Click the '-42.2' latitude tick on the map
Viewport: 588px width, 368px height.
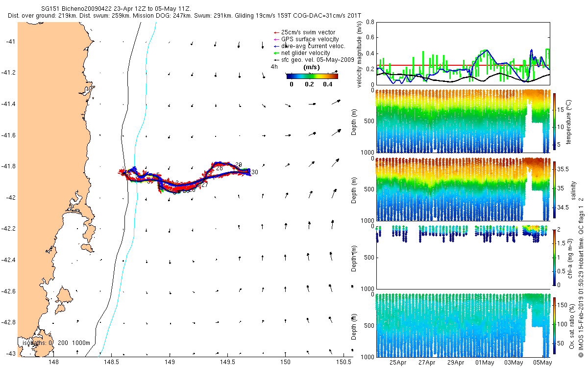8,229
